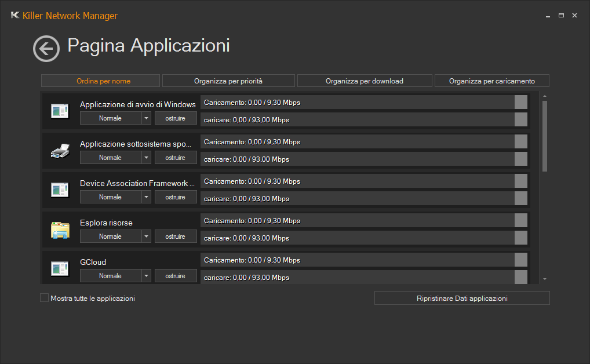Screen dimensions: 590x364
Task: Block the printer spooler app with ostruire
Action: (176, 158)
